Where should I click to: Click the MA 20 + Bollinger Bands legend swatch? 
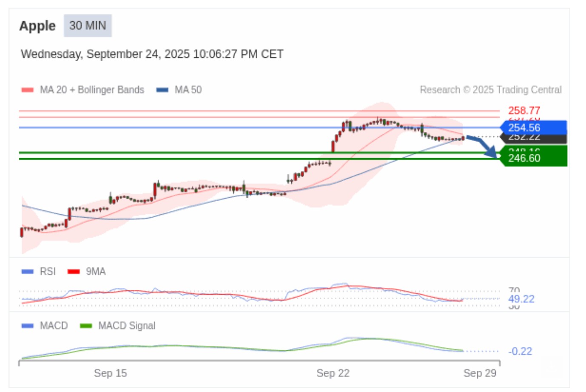[x=27, y=90]
